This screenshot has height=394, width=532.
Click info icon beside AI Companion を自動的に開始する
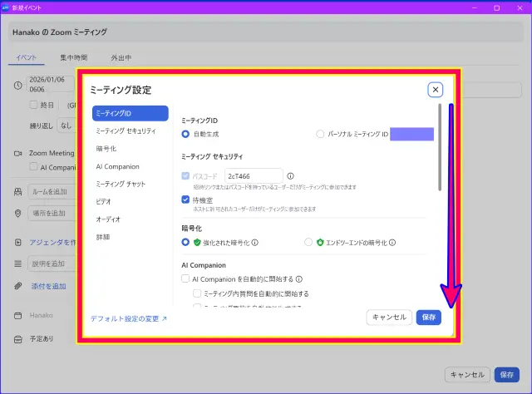[299, 279]
